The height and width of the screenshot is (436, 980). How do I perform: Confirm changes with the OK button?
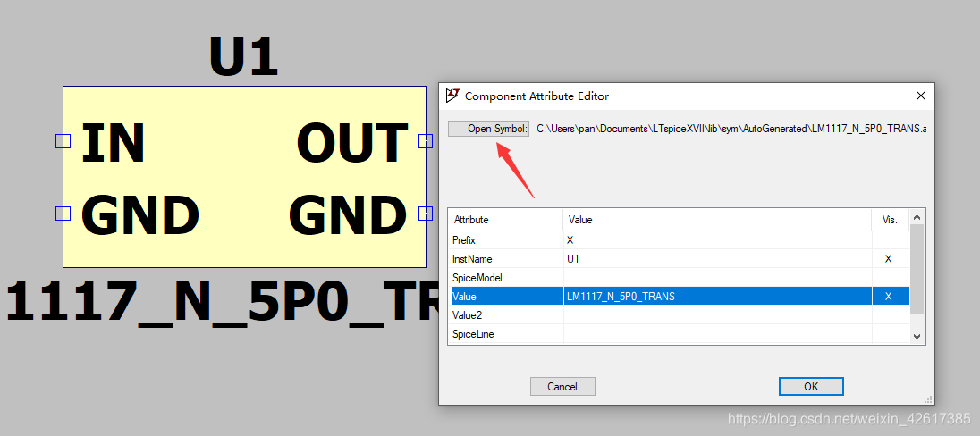pos(811,386)
